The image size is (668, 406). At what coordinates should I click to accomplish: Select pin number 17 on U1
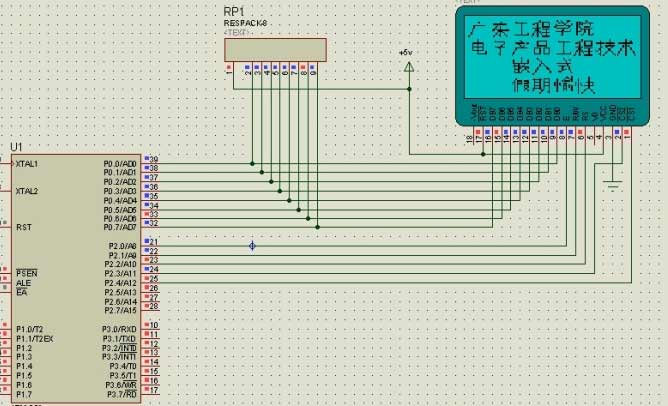coord(154,390)
